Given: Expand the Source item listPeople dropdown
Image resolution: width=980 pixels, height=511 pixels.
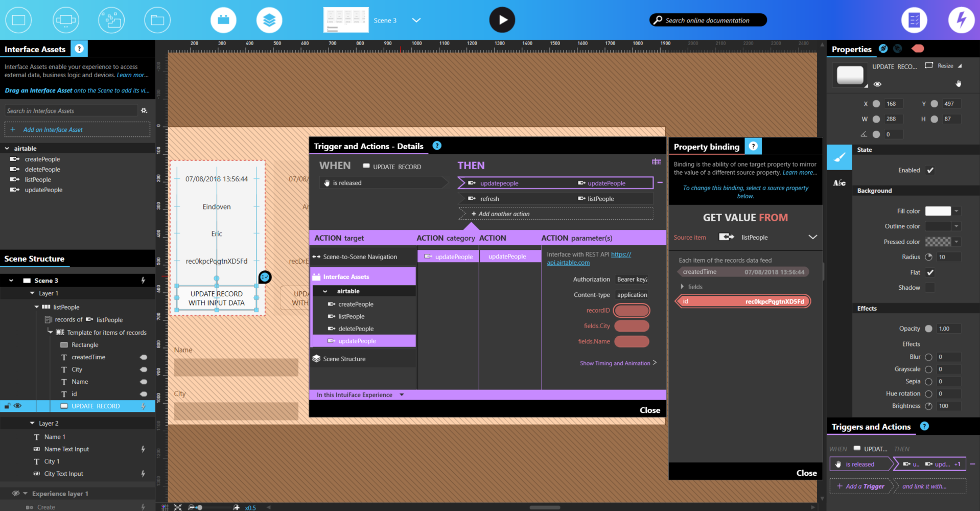Looking at the screenshot, I should [x=812, y=237].
